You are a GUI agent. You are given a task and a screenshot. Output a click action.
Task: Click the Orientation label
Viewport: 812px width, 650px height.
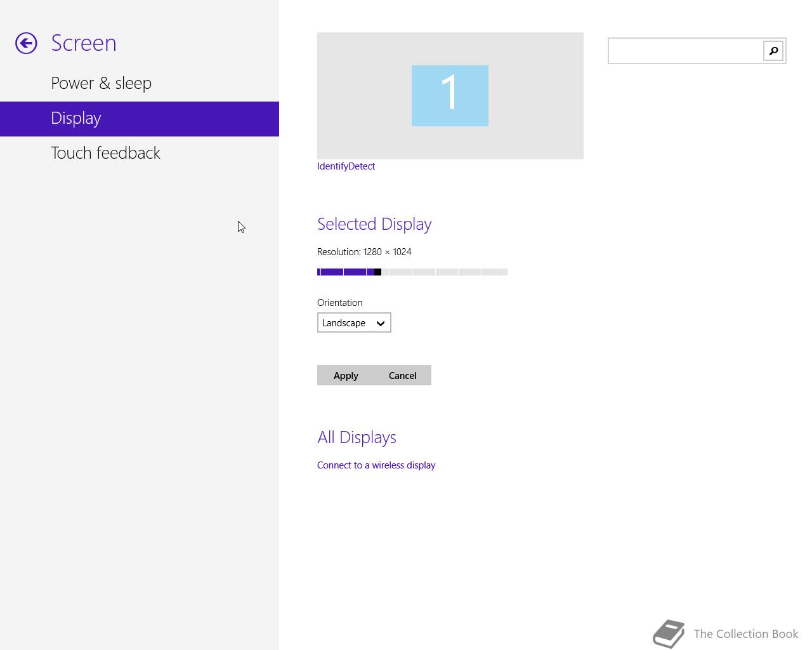click(x=340, y=303)
